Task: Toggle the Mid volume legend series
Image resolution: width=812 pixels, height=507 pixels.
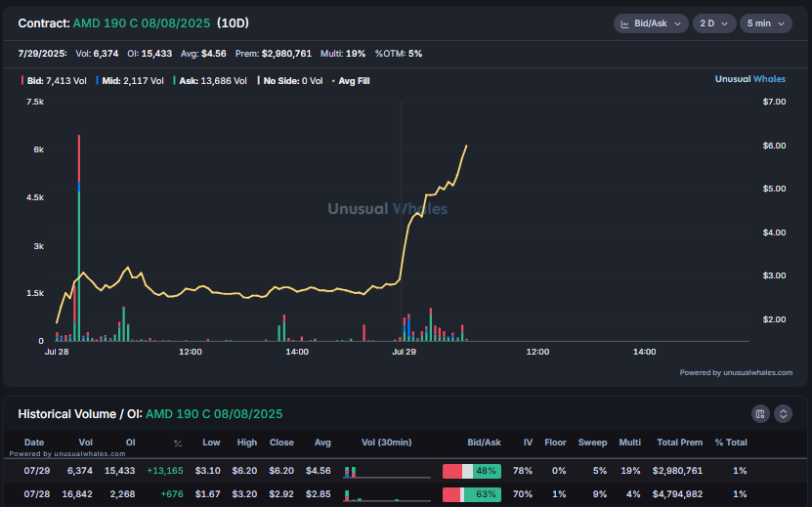Action: 129,81
